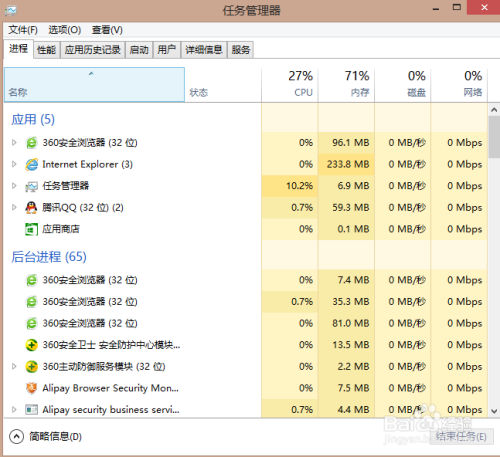This screenshot has height=457, width=500.
Task: Sort by the 状态 column header
Action: click(223, 85)
